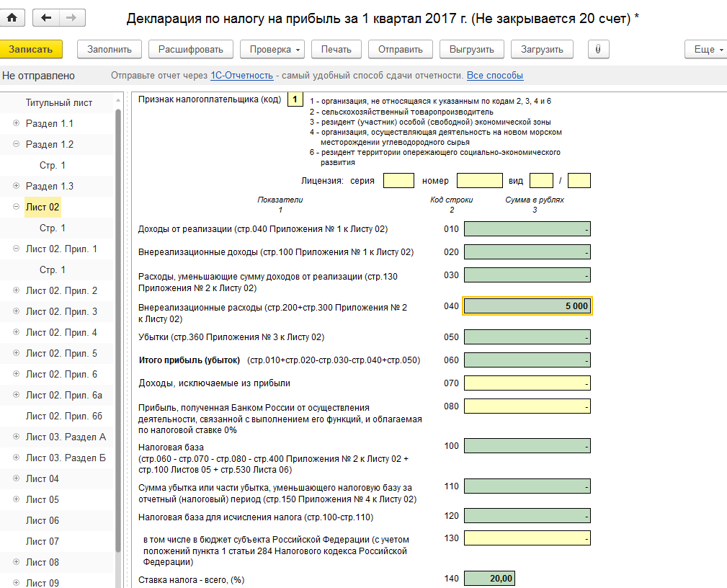Expand the Лист 03. Раздел А node
The height and width of the screenshot is (588, 727).
[16, 437]
